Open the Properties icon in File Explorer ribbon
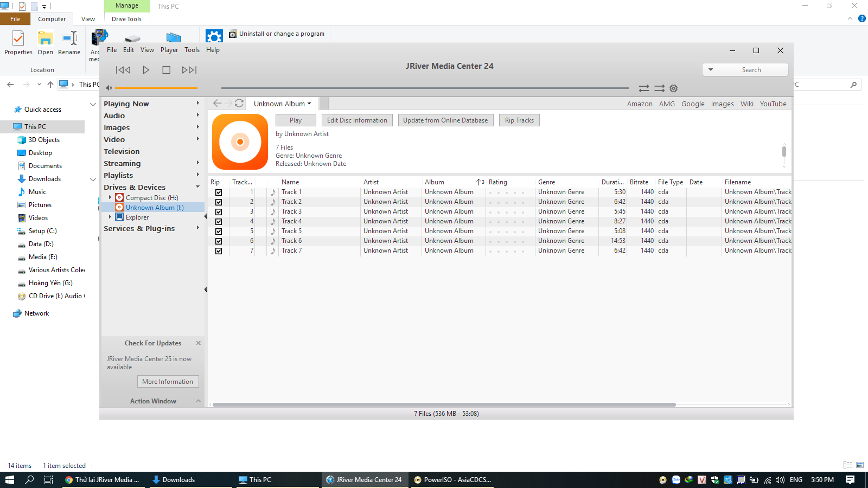The width and height of the screenshot is (868, 488). coord(18,43)
